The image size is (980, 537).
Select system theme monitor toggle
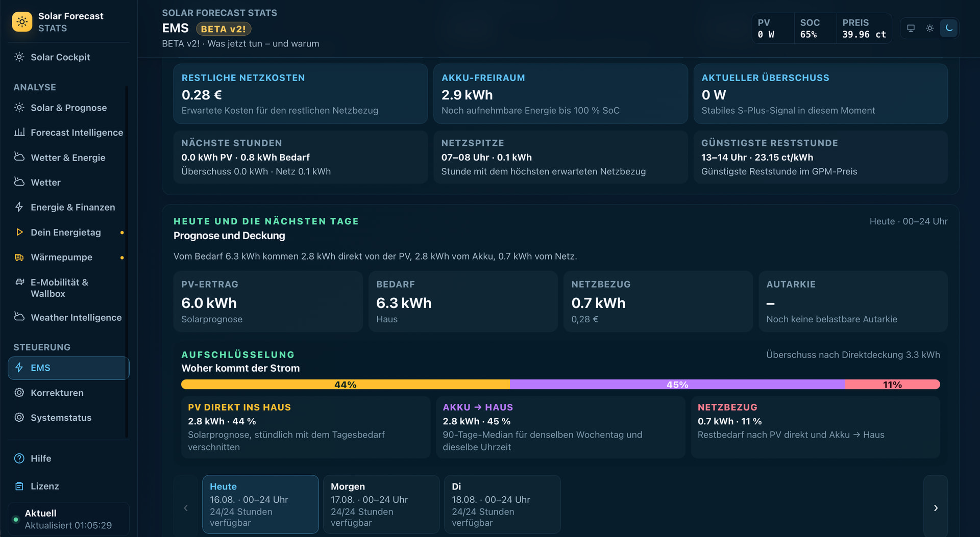coord(911,28)
